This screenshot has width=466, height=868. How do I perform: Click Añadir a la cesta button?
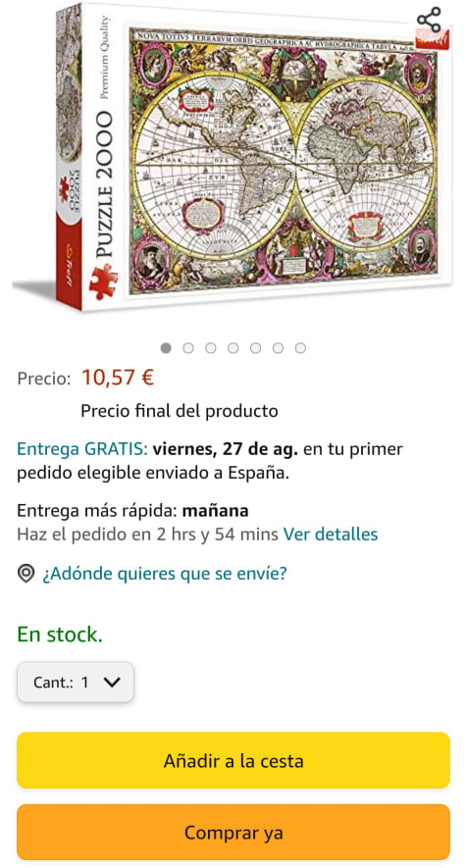(x=233, y=760)
